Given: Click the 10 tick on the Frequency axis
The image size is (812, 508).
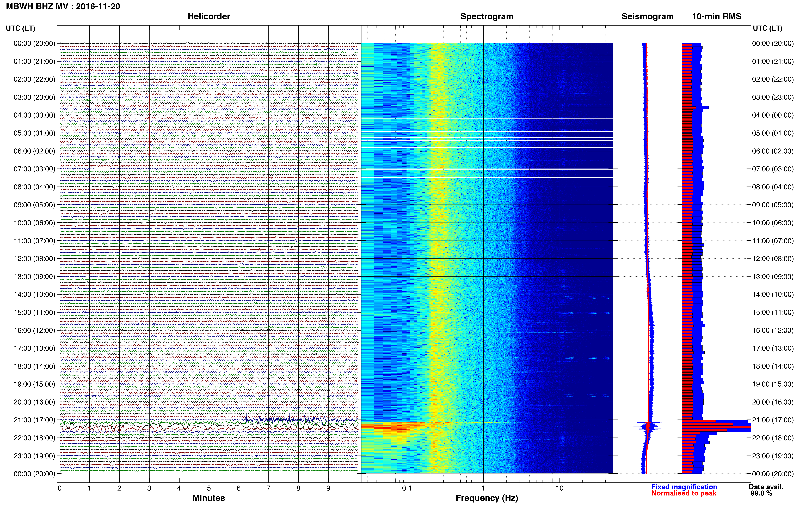Looking at the screenshot, I should [559, 488].
